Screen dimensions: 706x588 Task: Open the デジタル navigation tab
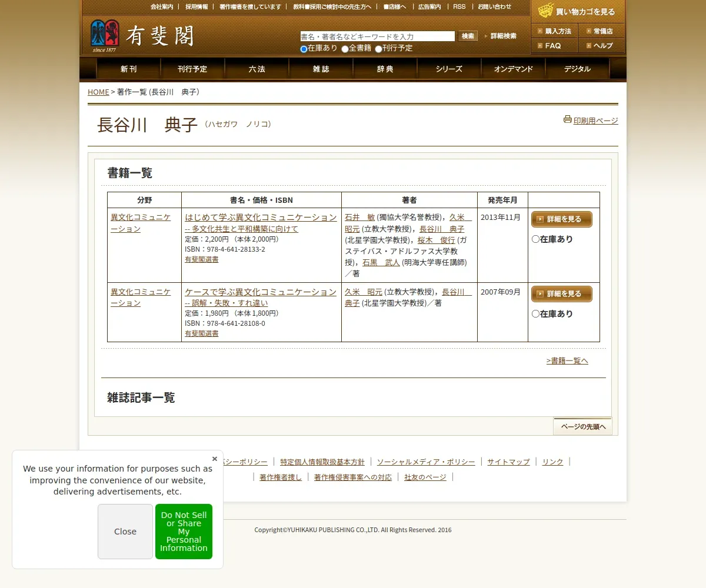click(577, 69)
